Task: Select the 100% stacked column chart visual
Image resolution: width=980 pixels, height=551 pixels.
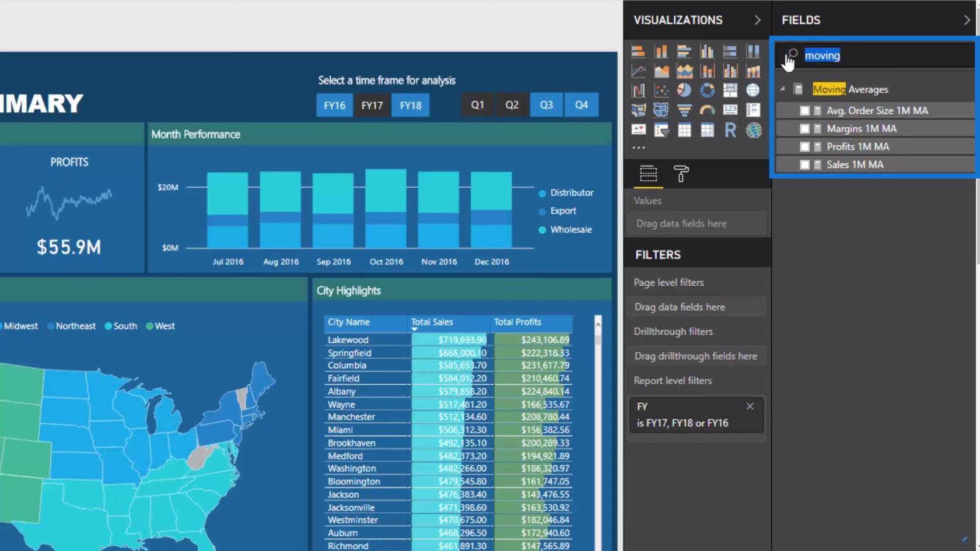Action: click(753, 52)
